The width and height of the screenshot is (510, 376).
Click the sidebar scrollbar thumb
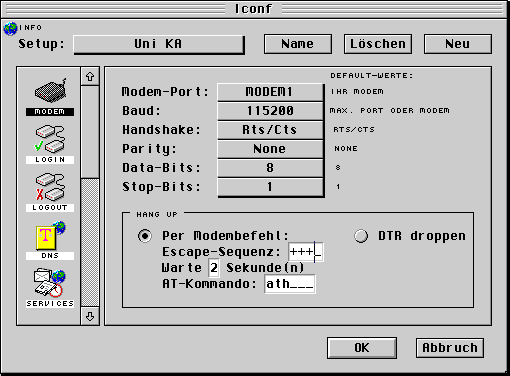pos(90,132)
